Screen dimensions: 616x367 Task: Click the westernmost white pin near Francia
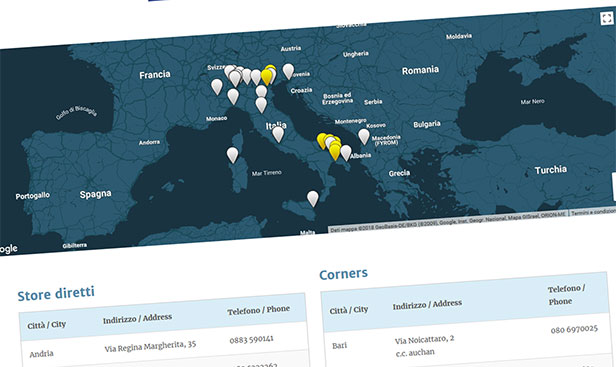(x=217, y=87)
